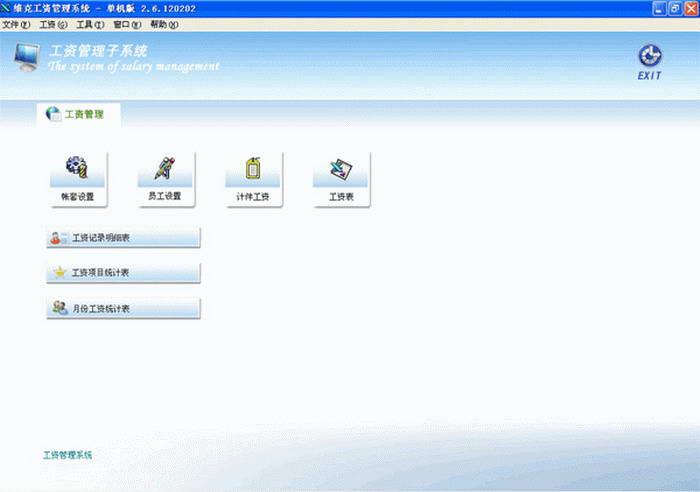Open the 帮助 menu

[164, 25]
